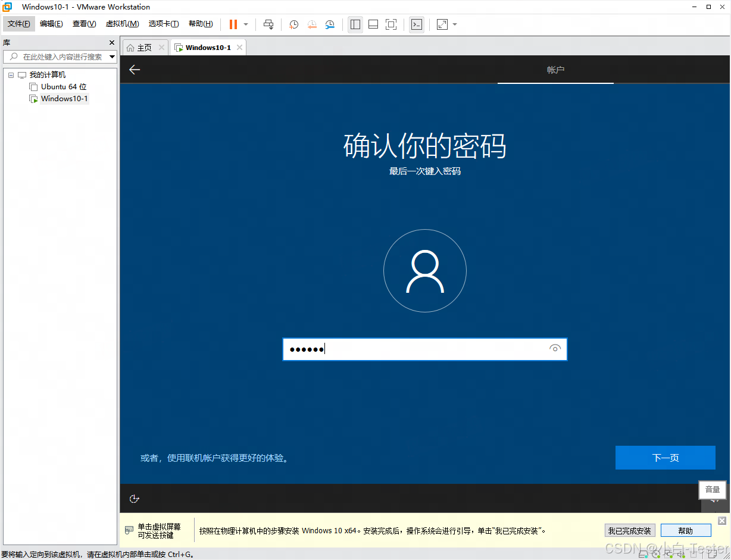Enter full screen mode
Screen dimensions: 731x560
click(x=391, y=24)
